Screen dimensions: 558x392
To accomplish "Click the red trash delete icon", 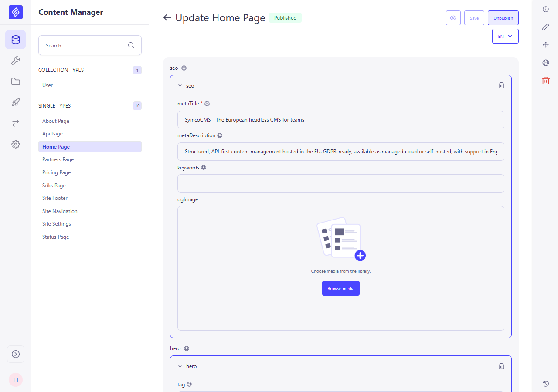I will pos(546,81).
